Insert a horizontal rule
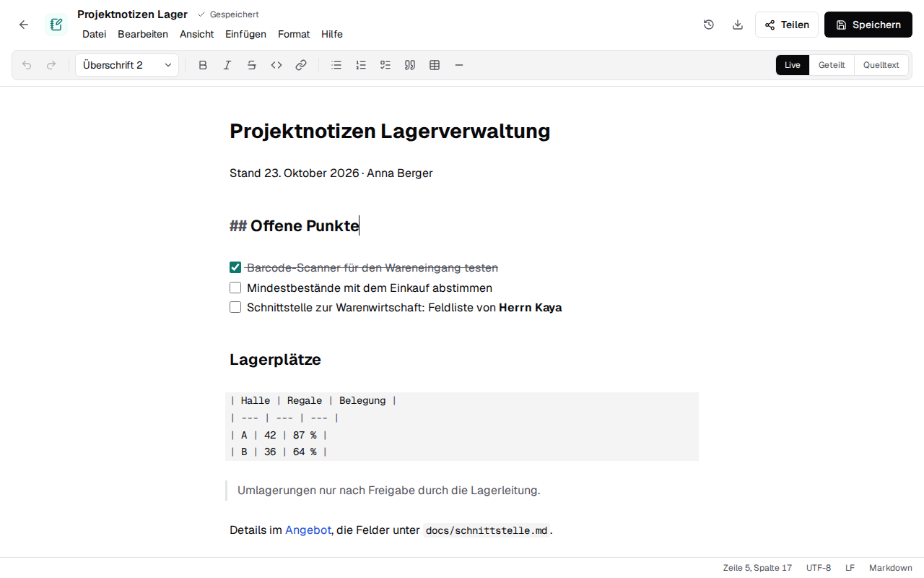The width and height of the screenshot is (924, 578). [x=459, y=65]
